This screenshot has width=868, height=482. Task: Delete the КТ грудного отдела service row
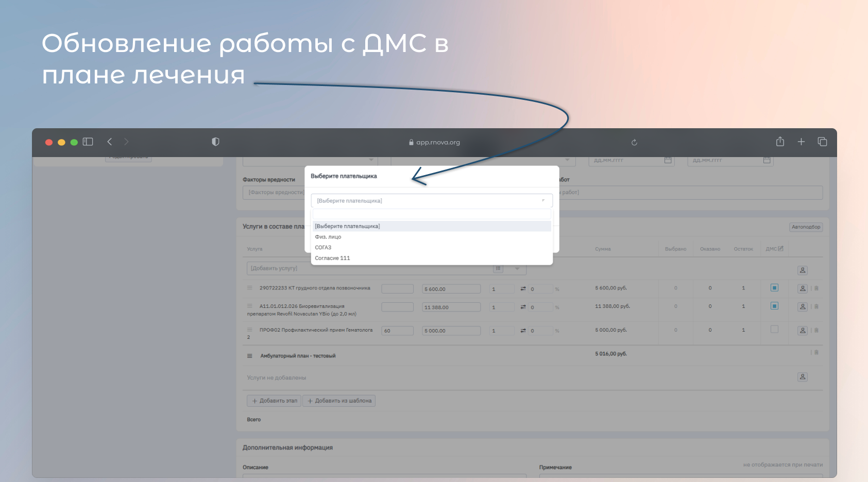[x=816, y=288]
